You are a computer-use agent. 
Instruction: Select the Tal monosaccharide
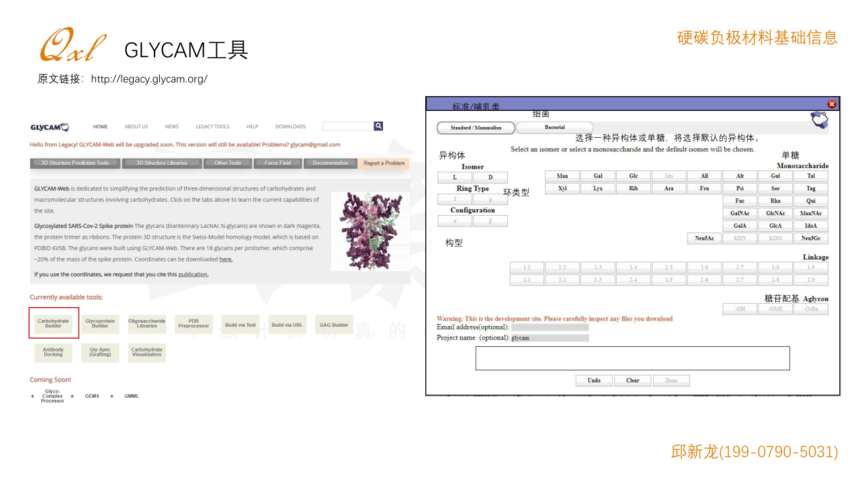pyautogui.click(x=811, y=176)
